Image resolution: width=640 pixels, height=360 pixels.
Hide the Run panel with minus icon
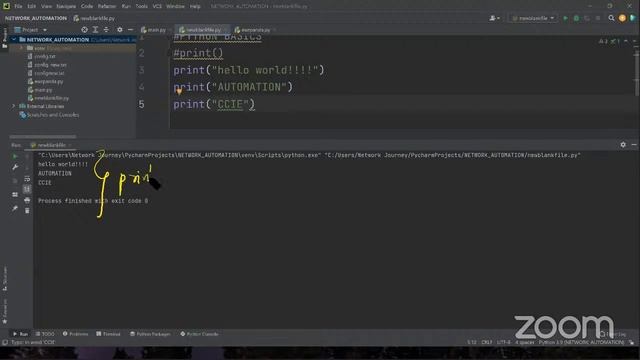click(x=634, y=144)
